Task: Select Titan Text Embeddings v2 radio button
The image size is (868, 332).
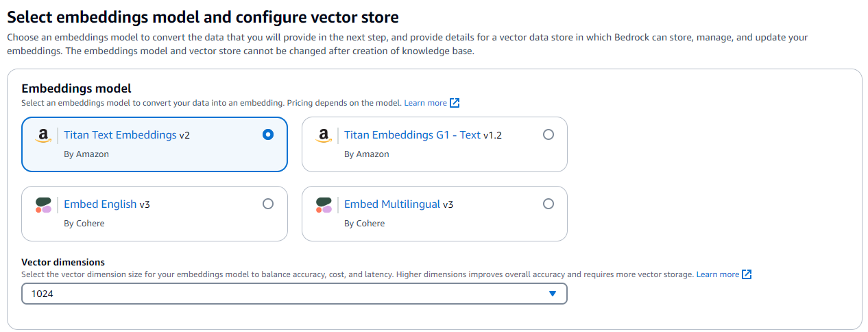Action: click(x=268, y=135)
